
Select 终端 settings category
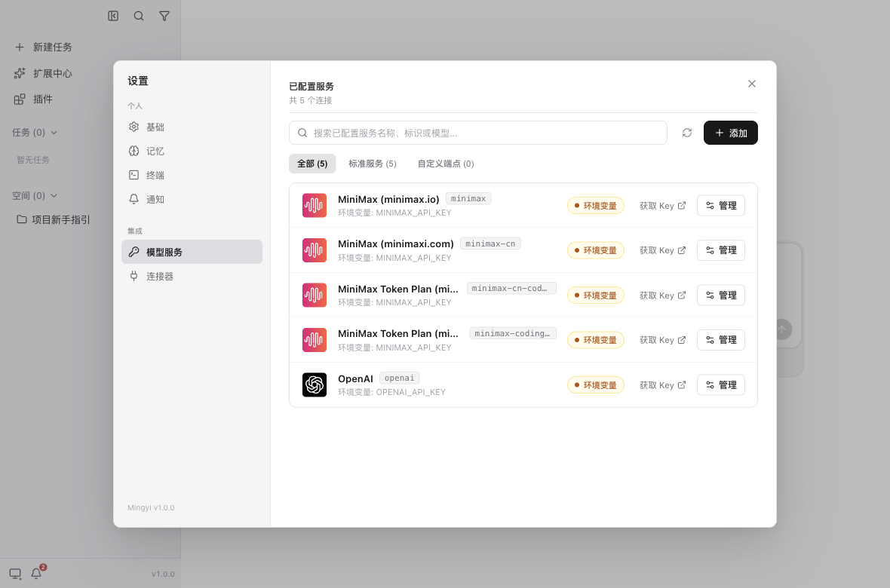tap(192, 176)
